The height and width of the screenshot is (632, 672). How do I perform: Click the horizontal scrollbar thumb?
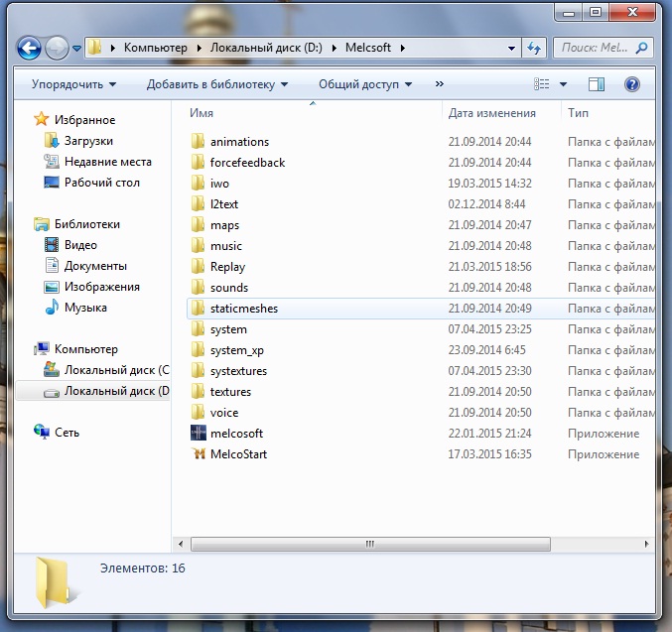[x=370, y=544]
